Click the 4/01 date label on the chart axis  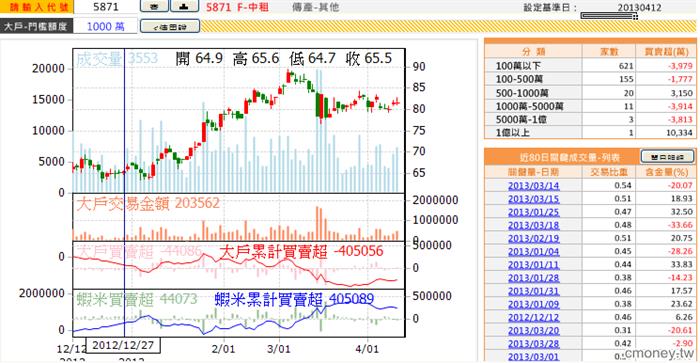(367, 349)
